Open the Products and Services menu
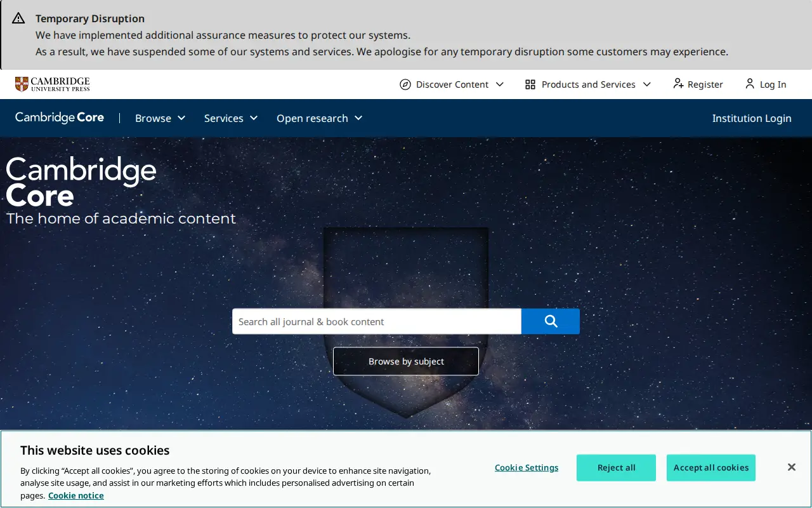 click(588, 84)
